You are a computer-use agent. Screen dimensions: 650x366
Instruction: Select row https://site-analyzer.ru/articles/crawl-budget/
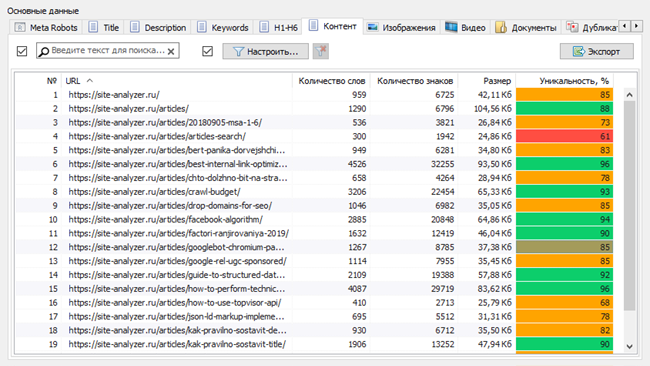click(x=315, y=192)
